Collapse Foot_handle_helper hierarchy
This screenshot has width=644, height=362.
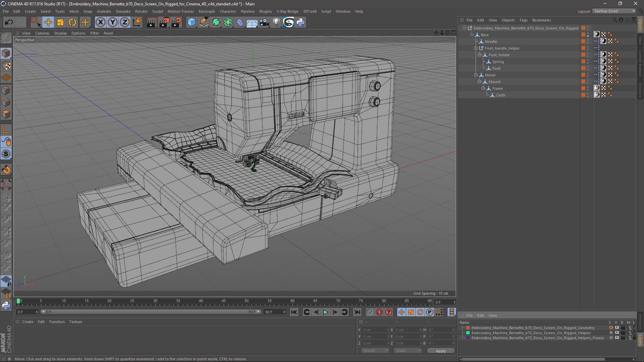[476, 48]
